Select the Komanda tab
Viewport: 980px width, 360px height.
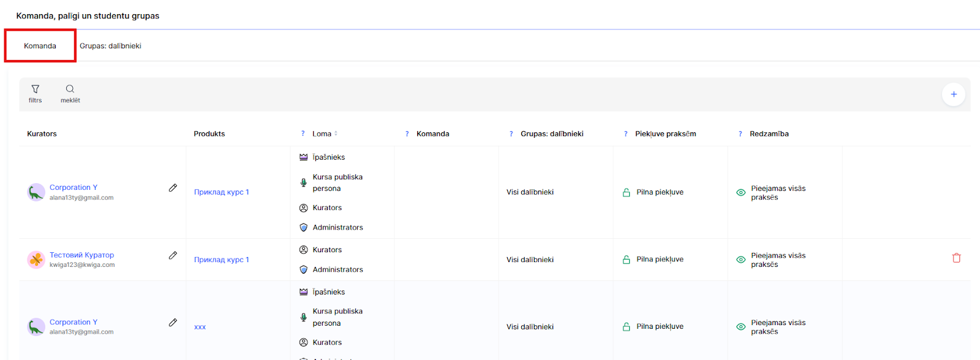40,46
